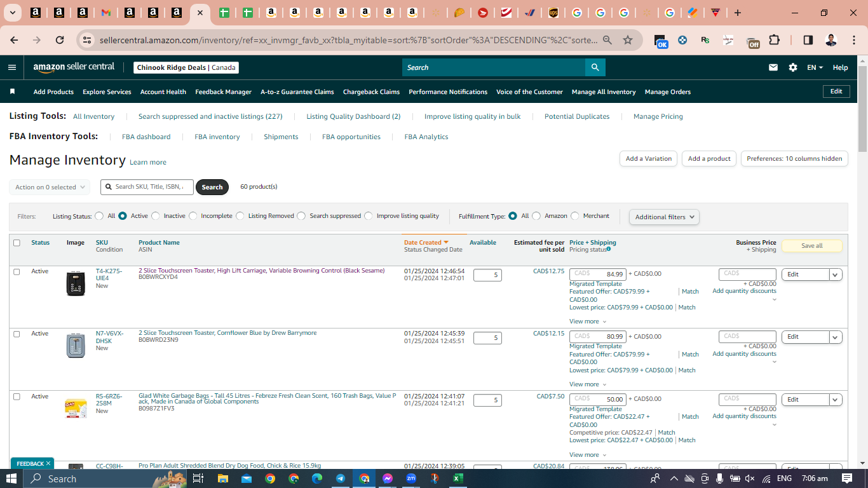Open the browser side panel icon
868x488 pixels.
pos(808,40)
